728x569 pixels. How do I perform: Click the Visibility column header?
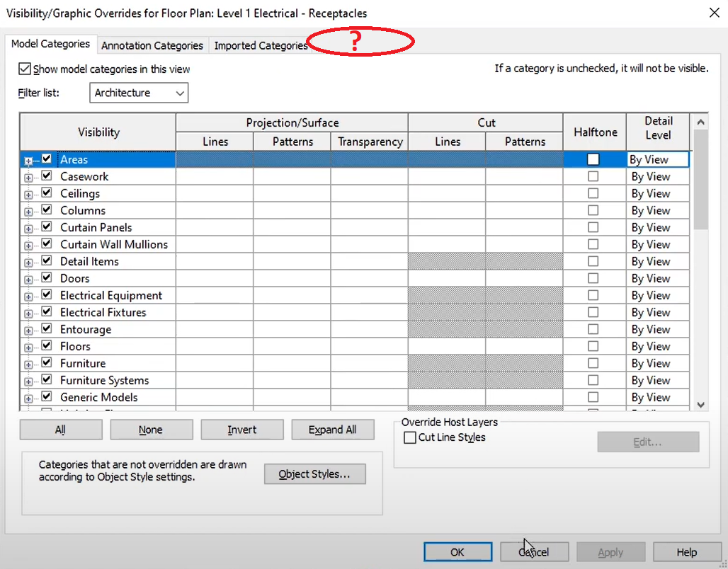[98, 132]
